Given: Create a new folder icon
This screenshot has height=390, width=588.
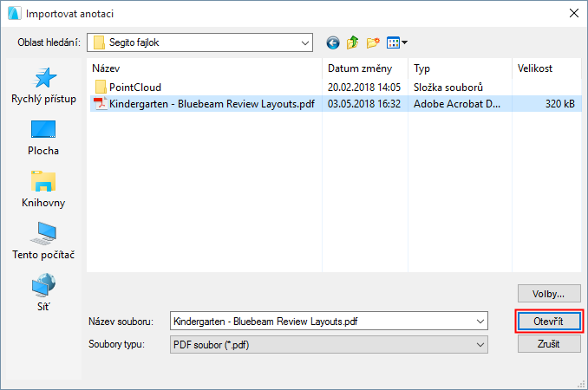Looking at the screenshot, I should click(373, 42).
